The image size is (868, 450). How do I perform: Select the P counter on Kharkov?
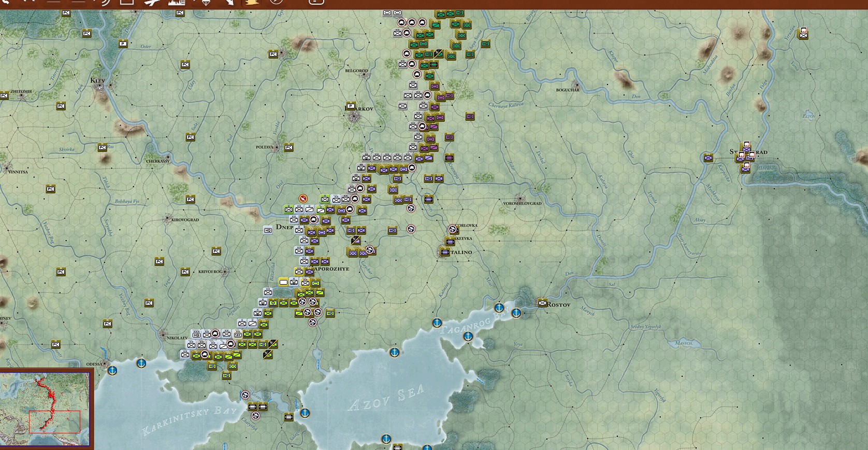pos(351,106)
